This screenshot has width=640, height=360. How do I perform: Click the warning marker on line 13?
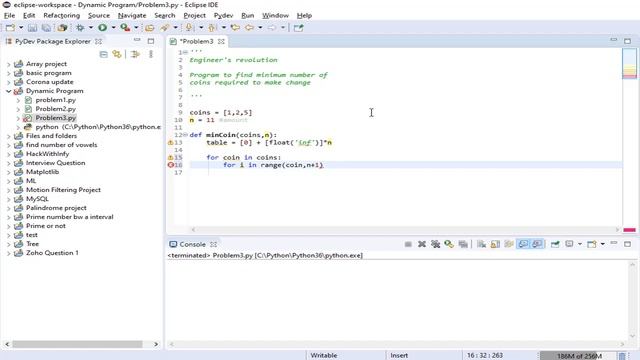(171, 142)
